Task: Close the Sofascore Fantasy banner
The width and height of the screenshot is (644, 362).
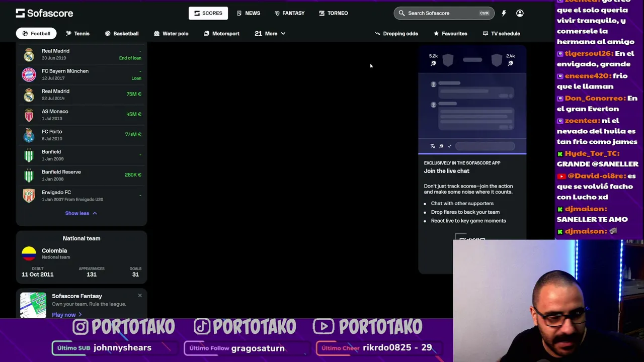Action: [x=140, y=295]
